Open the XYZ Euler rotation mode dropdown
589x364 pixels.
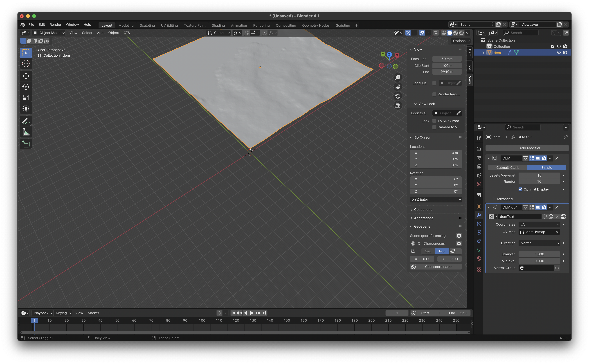point(436,199)
